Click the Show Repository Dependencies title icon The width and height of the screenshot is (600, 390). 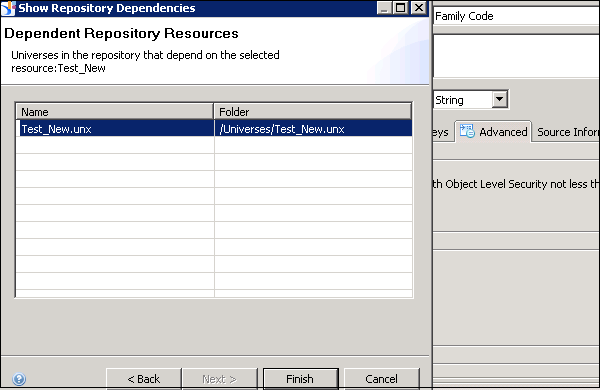pos(8,8)
